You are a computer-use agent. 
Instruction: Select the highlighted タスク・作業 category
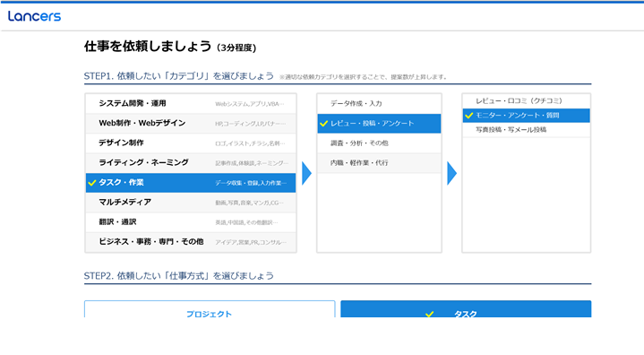pos(191,183)
